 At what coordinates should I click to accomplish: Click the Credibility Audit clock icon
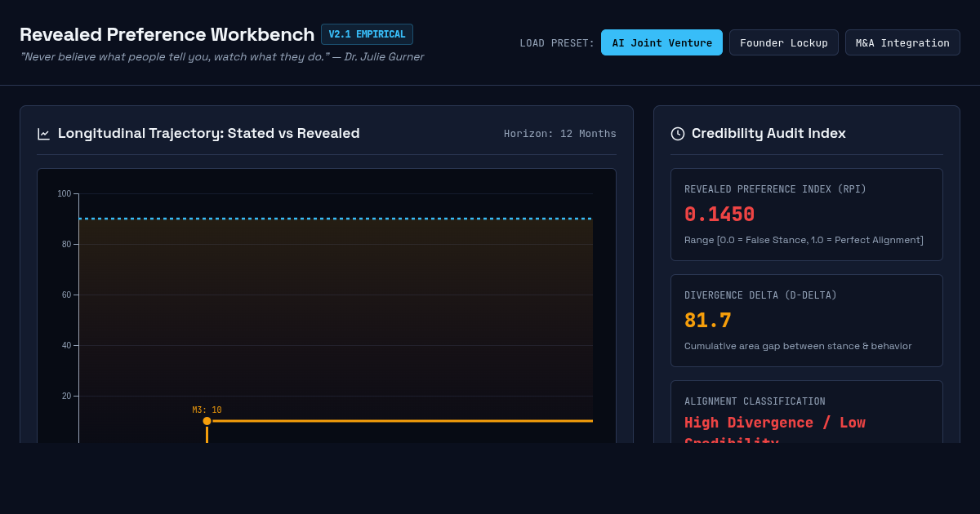(678, 134)
